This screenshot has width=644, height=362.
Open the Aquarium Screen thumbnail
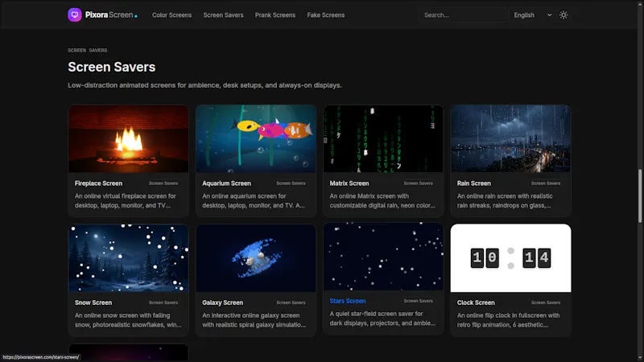256,138
